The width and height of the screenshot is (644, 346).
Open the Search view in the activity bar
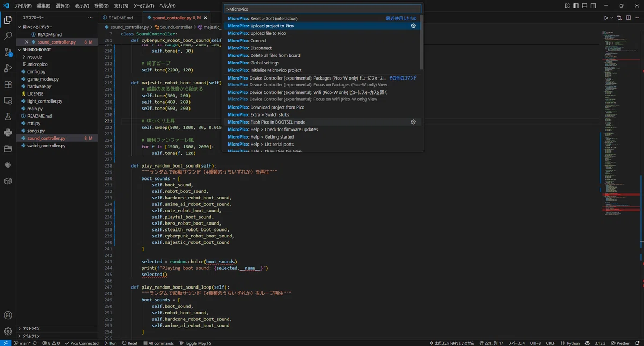8,36
